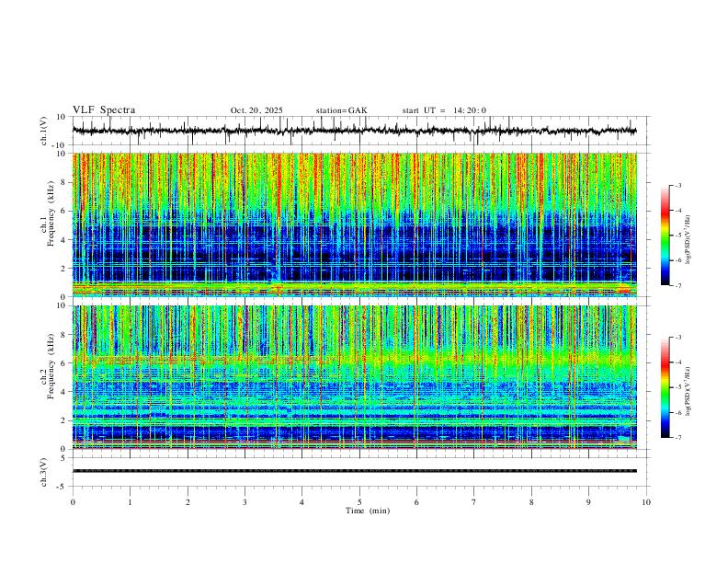Click time axis tick label "10"
This screenshot has width=728, height=563.
pos(646,502)
